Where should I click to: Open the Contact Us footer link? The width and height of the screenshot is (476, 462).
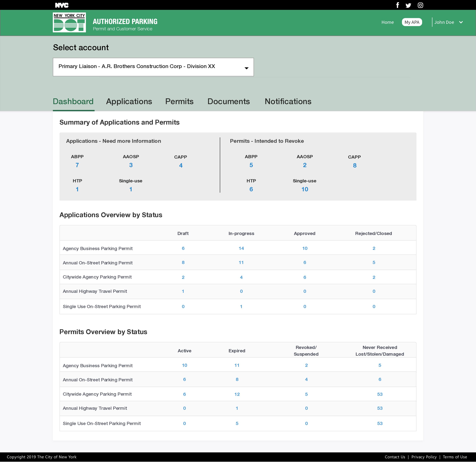(395, 457)
